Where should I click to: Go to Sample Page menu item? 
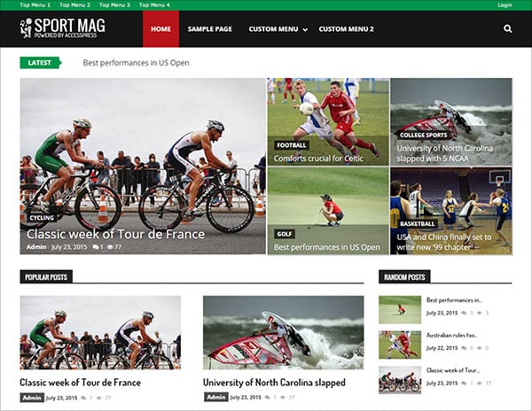click(x=209, y=29)
